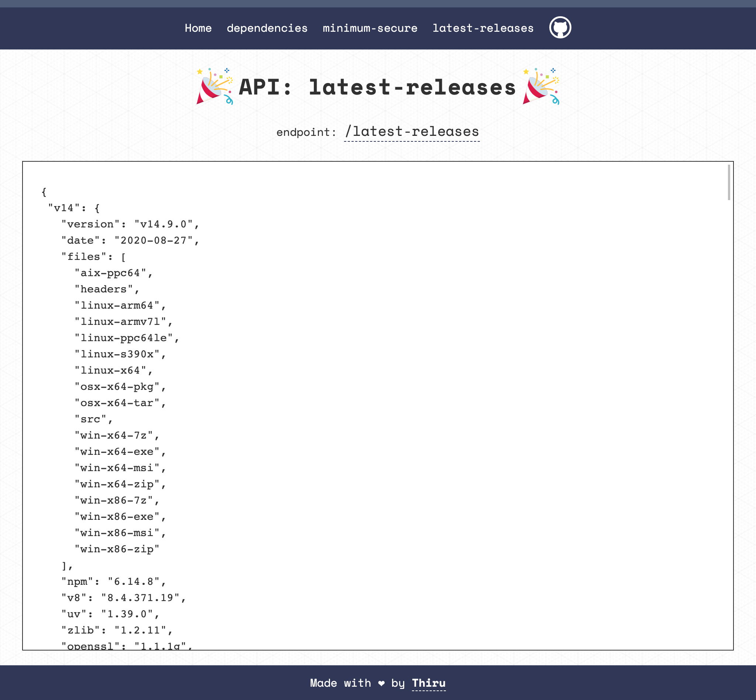Click the "linux-x64" file entry

[x=114, y=370]
